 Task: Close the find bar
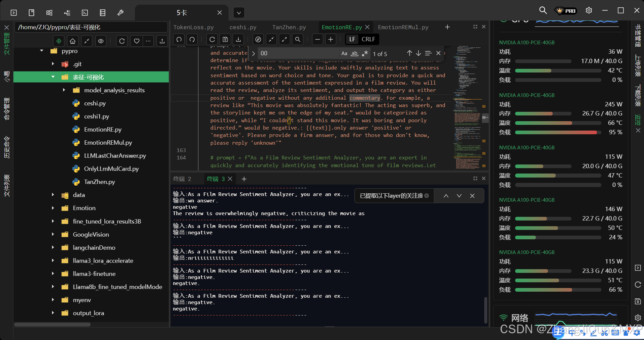coord(438,53)
